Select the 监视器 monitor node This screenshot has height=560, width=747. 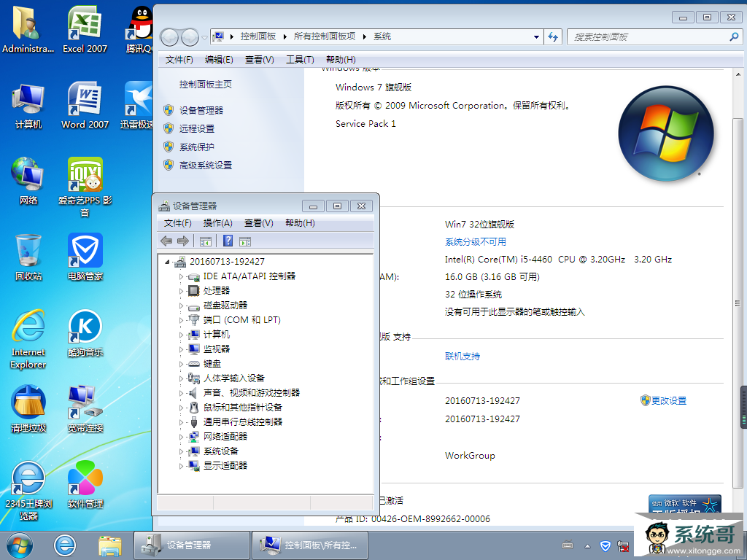tap(216, 349)
